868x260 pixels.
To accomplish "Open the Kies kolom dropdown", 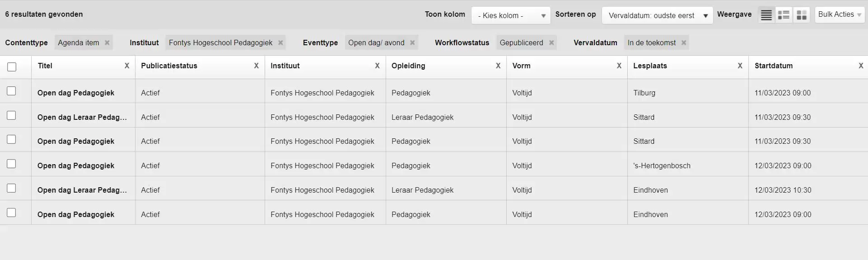I will [511, 15].
